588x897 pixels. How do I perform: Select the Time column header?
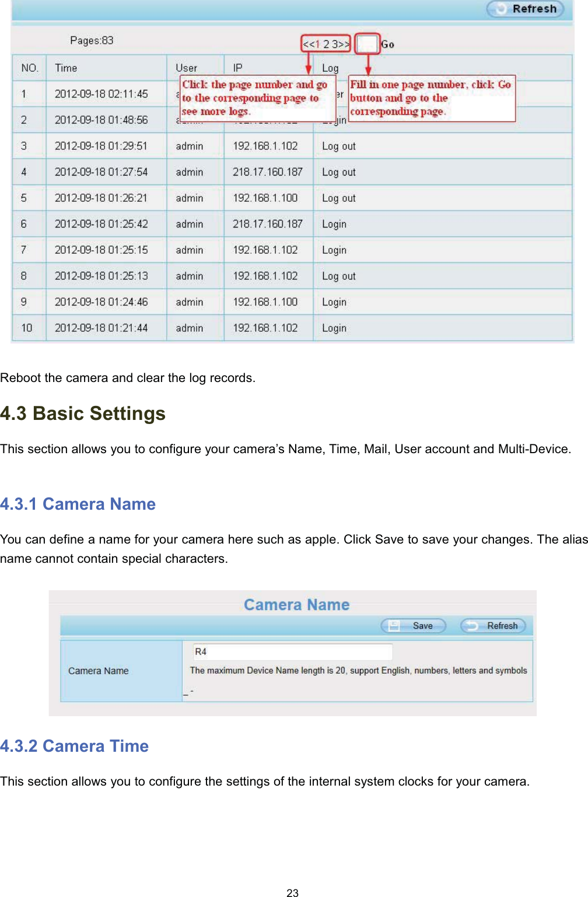(x=66, y=68)
